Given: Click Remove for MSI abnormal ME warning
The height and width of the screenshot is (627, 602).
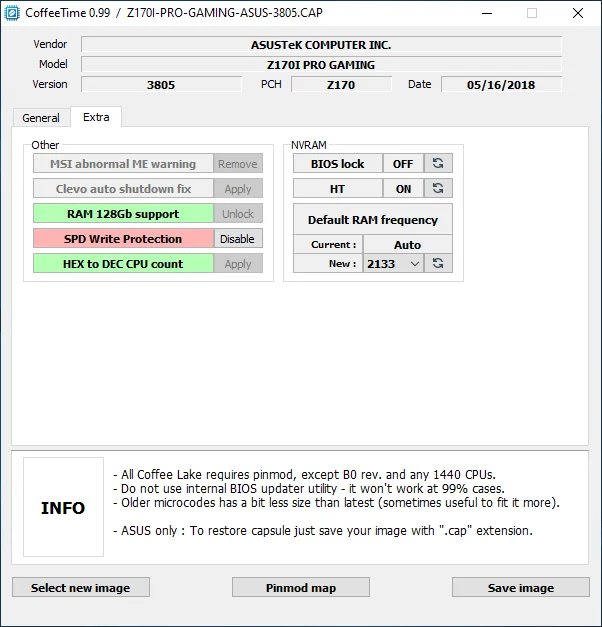Looking at the screenshot, I should (238, 164).
